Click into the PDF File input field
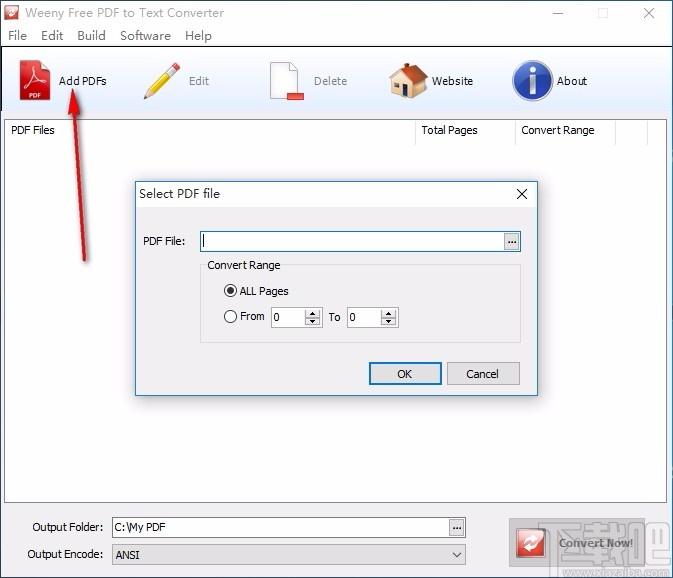This screenshot has height=578, width=673. (352, 242)
